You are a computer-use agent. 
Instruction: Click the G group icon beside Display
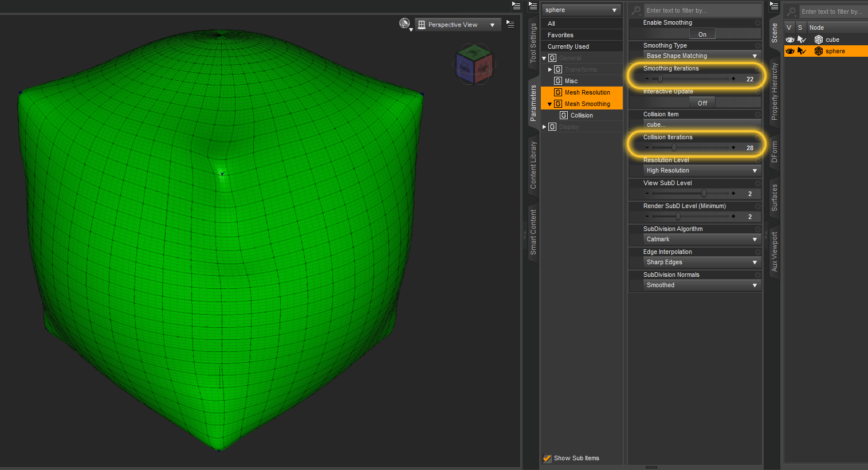tap(552, 127)
